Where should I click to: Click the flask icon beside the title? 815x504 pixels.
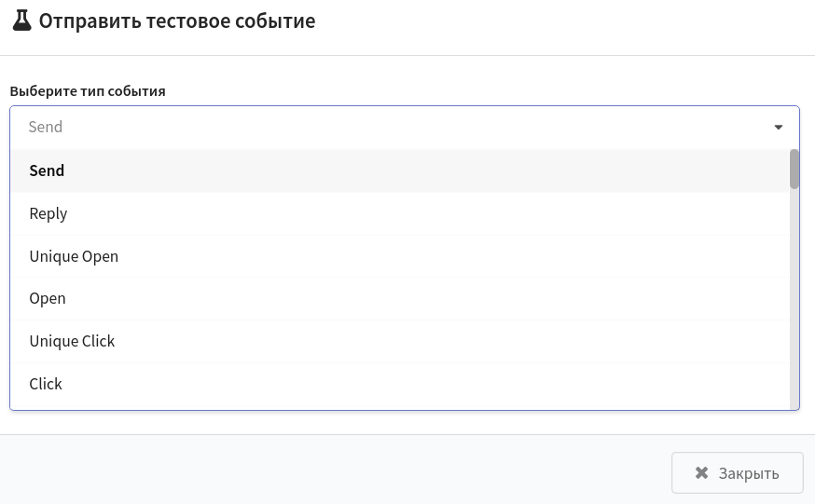tap(21, 20)
